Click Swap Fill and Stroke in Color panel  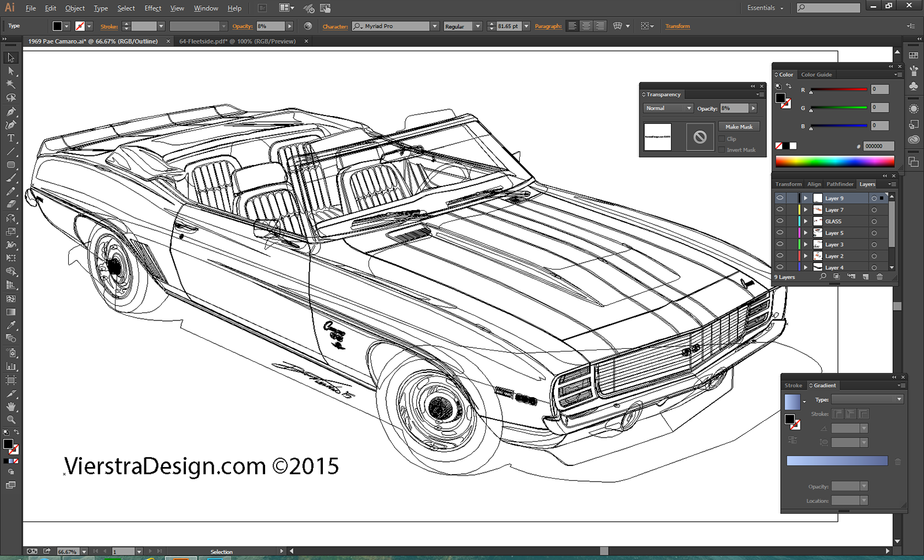pyautogui.click(x=789, y=86)
